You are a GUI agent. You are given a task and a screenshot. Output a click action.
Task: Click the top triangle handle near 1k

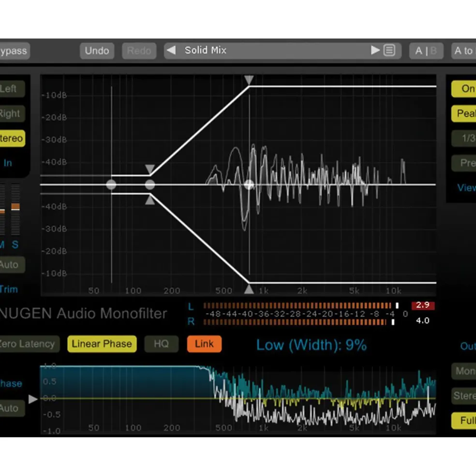(x=249, y=80)
